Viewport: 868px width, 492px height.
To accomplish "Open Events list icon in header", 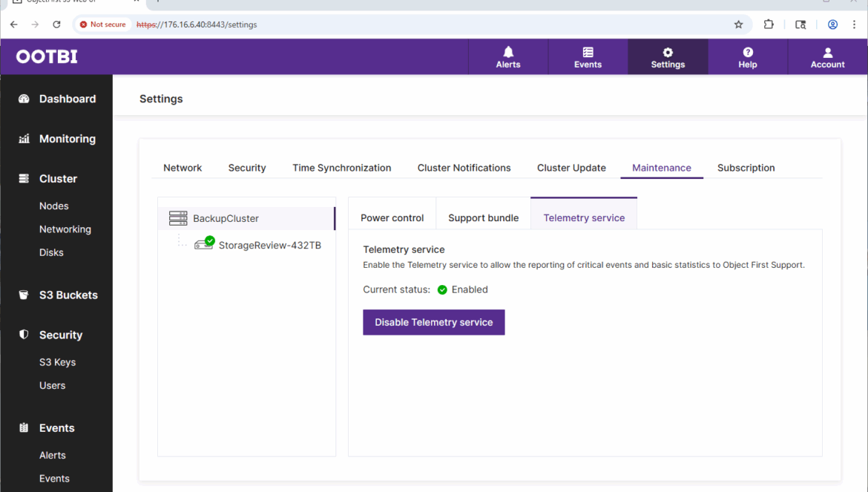I will tap(588, 52).
